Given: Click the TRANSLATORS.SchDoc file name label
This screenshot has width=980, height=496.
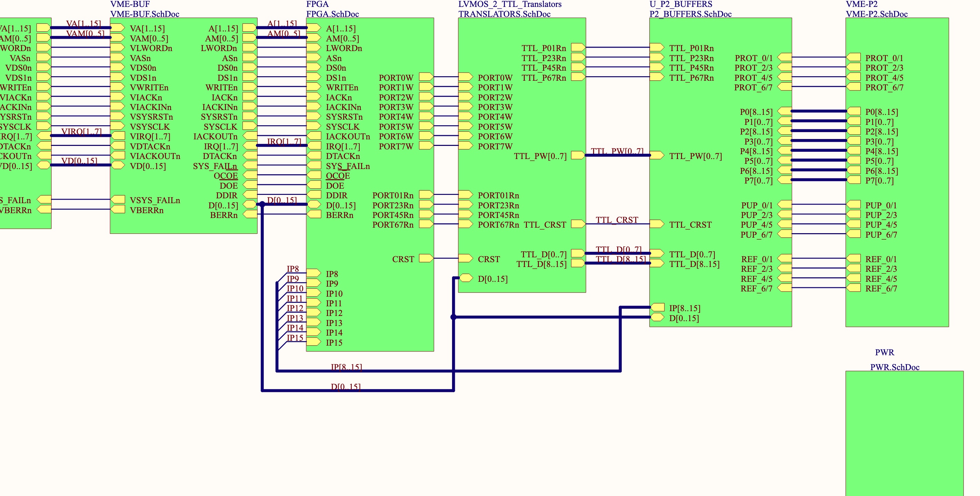Looking at the screenshot, I should click(504, 14).
